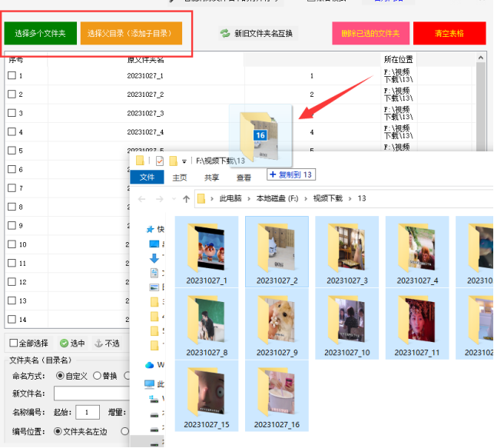
Task: Select folder 20231027_15 in Explorer
Action: click(207, 396)
